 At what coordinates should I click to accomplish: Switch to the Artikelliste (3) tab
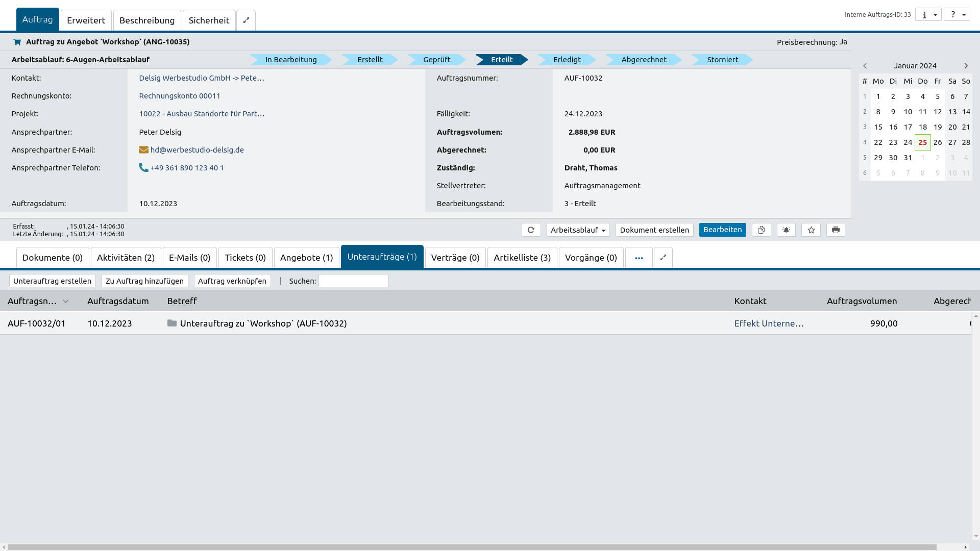(522, 258)
